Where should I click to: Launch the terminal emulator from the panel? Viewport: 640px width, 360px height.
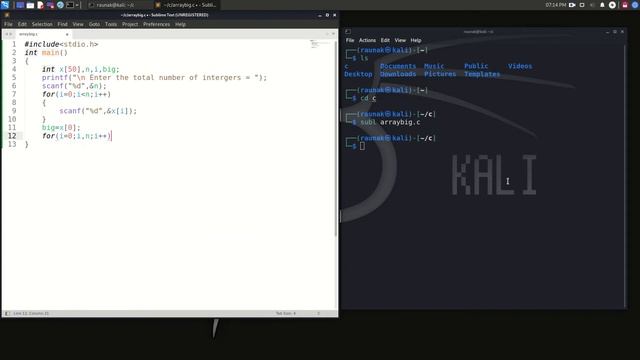click(x=70, y=5)
